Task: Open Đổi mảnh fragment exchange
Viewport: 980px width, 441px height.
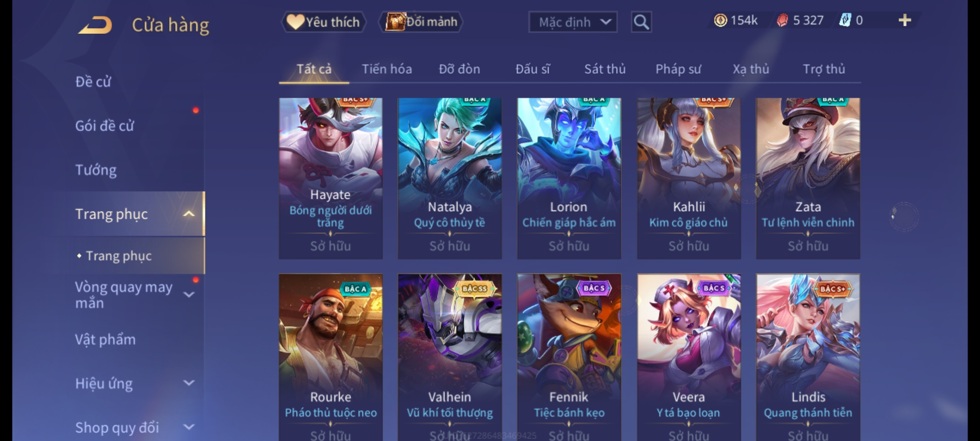Action: tap(421, 22)
